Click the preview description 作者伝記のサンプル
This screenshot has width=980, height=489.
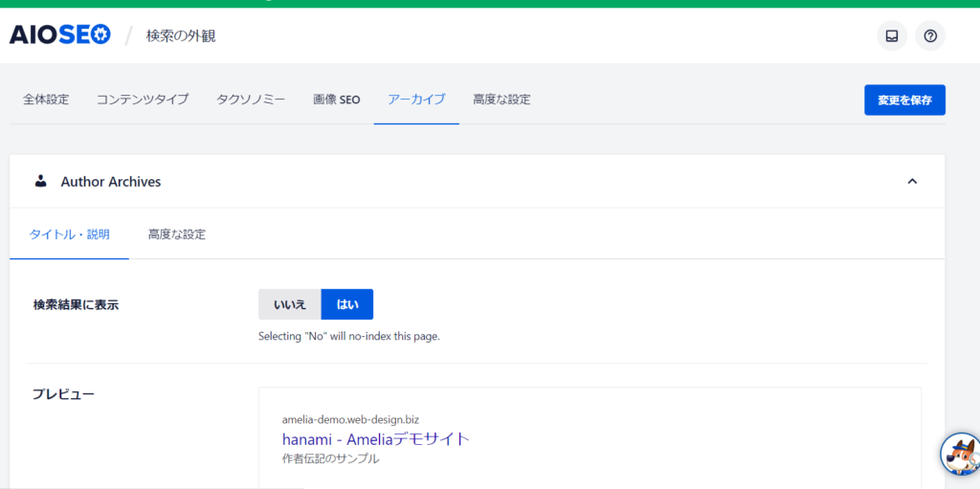coord(330,459)
